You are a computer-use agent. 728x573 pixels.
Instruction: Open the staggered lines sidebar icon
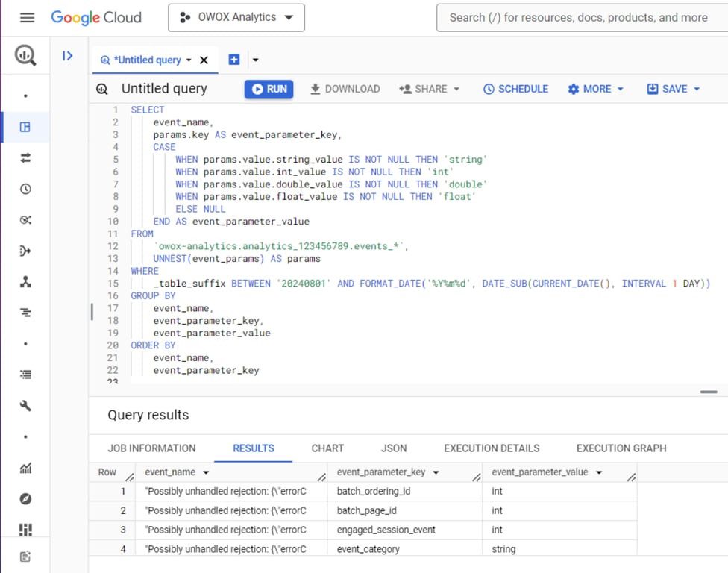(x=25, y=313)
